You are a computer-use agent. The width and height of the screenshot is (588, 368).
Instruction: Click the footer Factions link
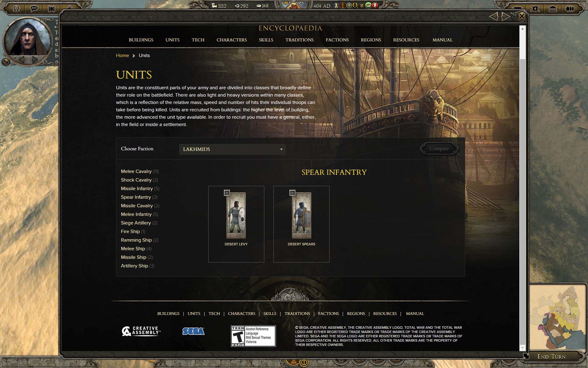(x=328, y=314)
